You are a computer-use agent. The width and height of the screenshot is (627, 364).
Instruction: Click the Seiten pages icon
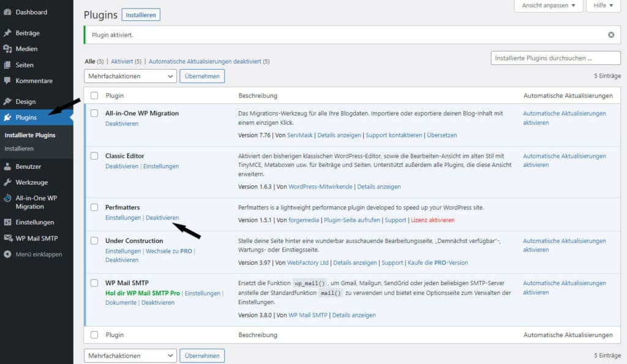point(7,65)
